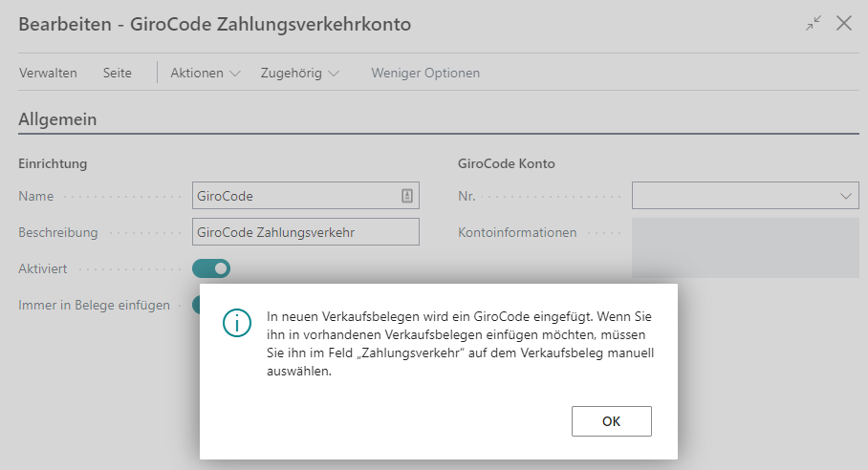Image resolution: width=868 pixels, height=470 pixels.
Task: Expand the Aktionen menu
Action: tap(206, 74)
